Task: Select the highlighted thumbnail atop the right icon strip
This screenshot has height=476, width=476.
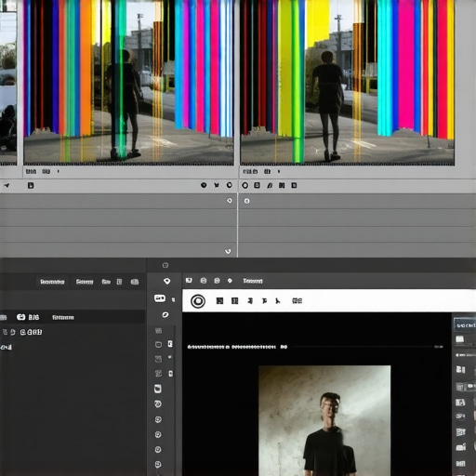Action: [x=465, y=324]
